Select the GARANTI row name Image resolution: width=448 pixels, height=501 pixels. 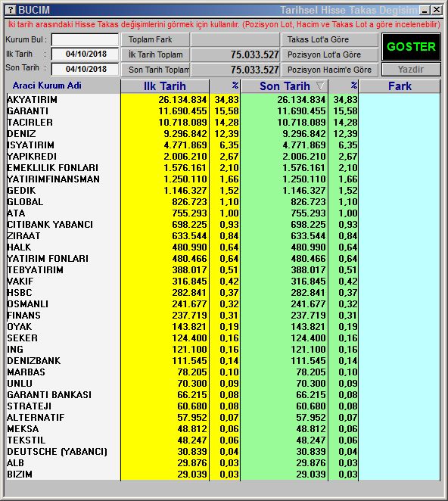[27, 111]
